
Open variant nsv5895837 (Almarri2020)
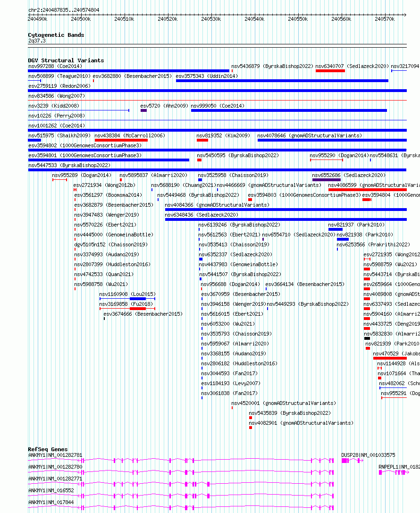(x=153, y=175)
